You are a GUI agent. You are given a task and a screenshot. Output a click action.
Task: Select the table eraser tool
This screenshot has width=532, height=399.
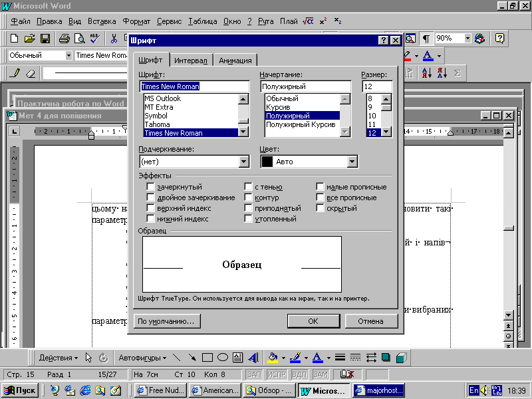click(x=31, y=73)
